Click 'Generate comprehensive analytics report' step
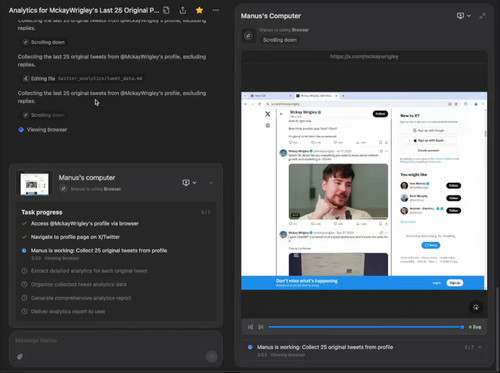 [81, 298]
